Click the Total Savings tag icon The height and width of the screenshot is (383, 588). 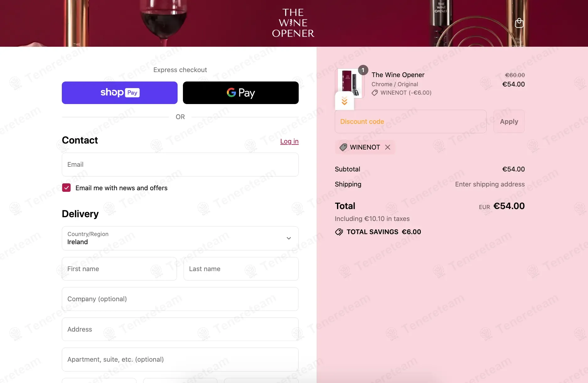pyautogui.click(x=339, y=232)
